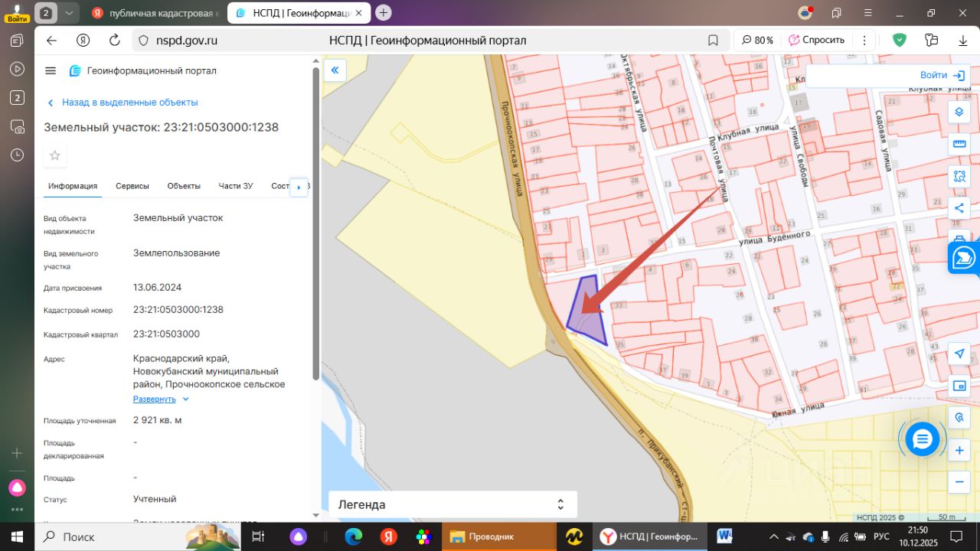This screenshot has height=551, width=980.
Task: Bookmark the page with bookmark icon
Action: (x=713, y=41)
